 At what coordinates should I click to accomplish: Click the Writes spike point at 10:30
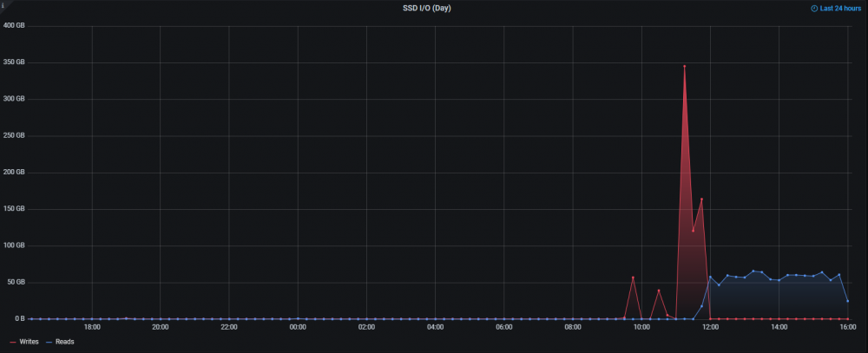coord(659,291)
